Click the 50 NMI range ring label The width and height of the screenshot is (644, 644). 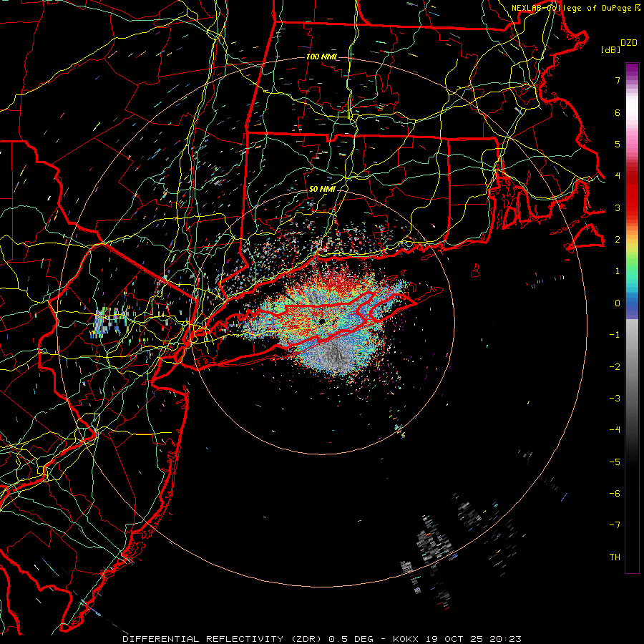coord(322,189)
